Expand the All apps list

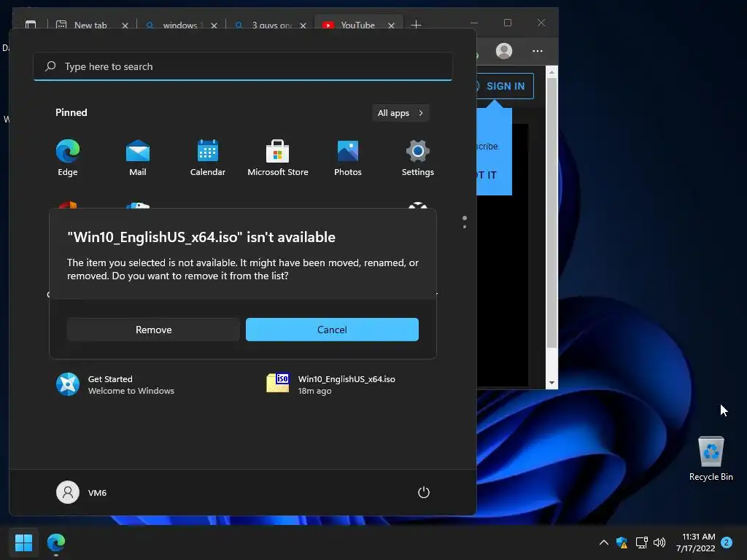coord(400,113)
